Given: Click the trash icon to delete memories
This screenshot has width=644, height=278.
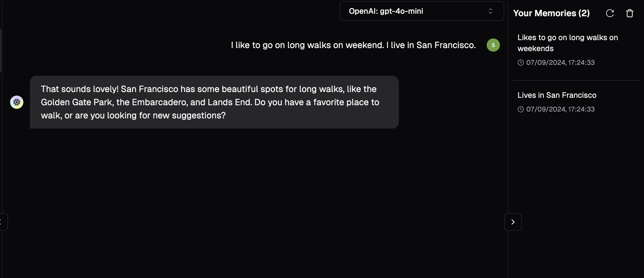Looking at the screenshot, I should click(x=629, y=13).
